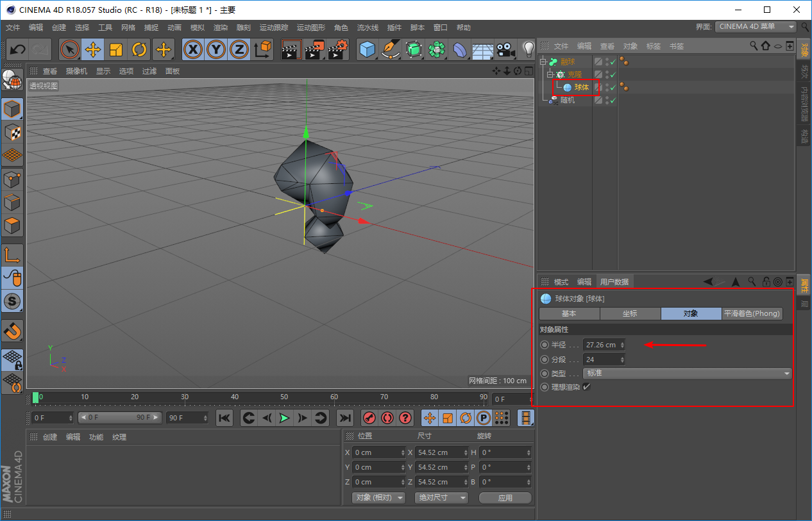The height and width of the screenshot is (521, 812).
Task: Collapse the 克隆 object in the tree
Action: click(x=550, y=74)
